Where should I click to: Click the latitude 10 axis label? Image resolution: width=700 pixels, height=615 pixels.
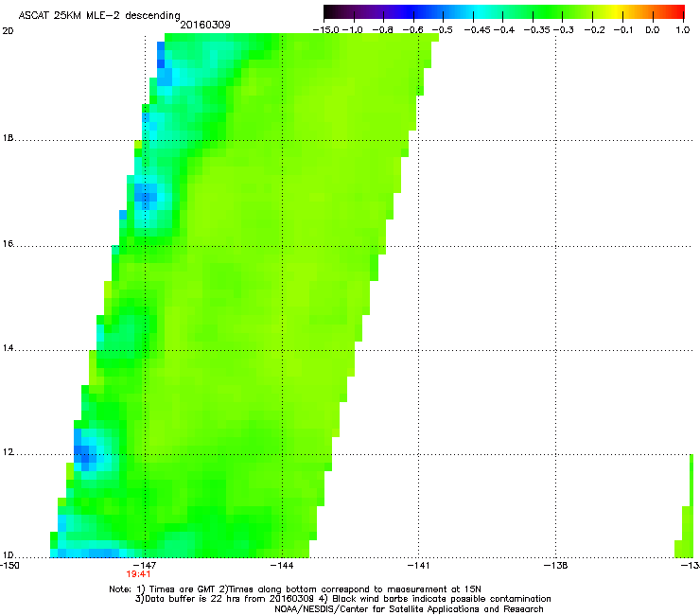click(8, 555)
